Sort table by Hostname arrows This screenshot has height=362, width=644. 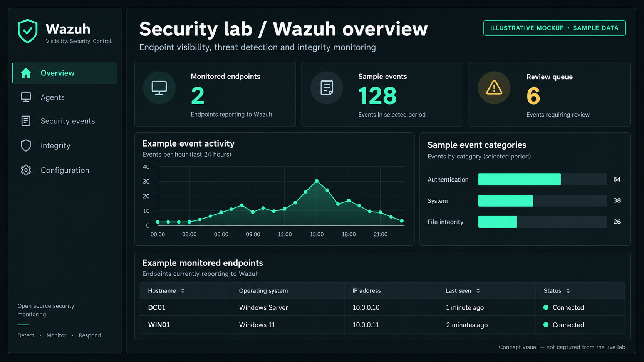pos(183,291)
